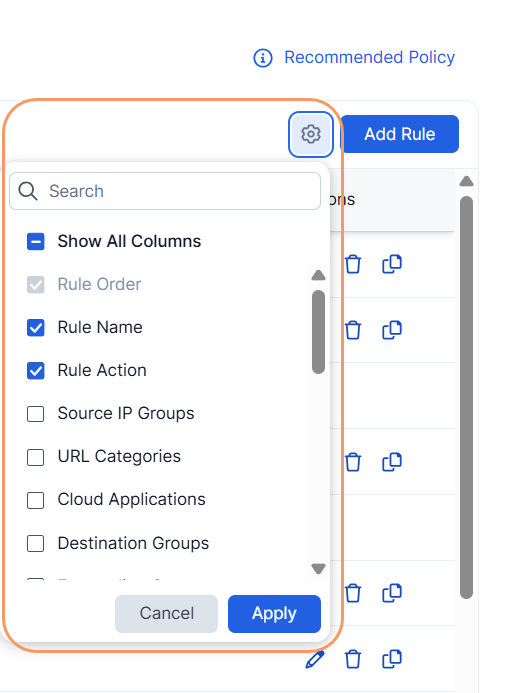Enable the URL Categories column
506x693 pixels.
coord(35,457)
